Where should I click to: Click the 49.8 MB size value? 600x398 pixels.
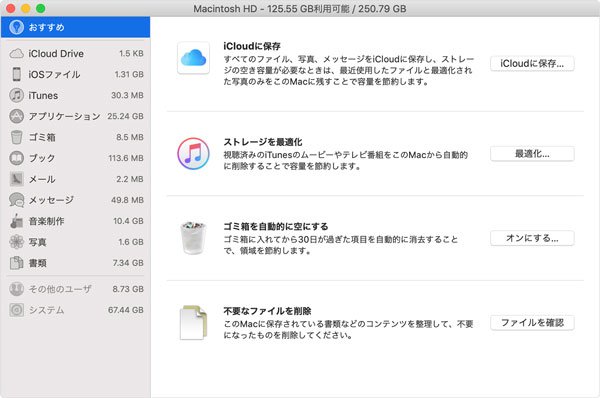[127, 200]
